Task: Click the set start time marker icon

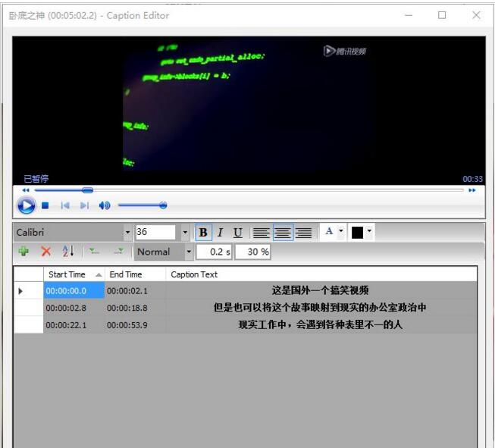Action: point(94,252)
